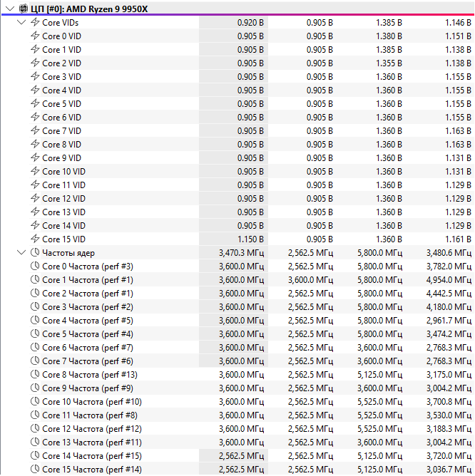
Task: Click the clock icon of Core 0 Частота
Action: coord(35,267)
